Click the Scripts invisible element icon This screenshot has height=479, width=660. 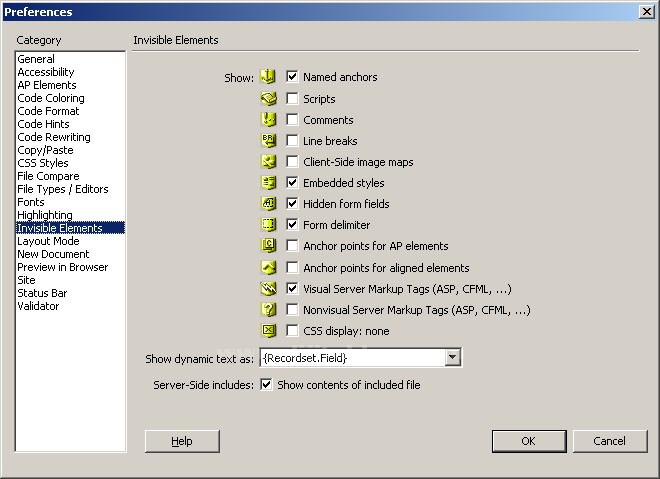268,99
